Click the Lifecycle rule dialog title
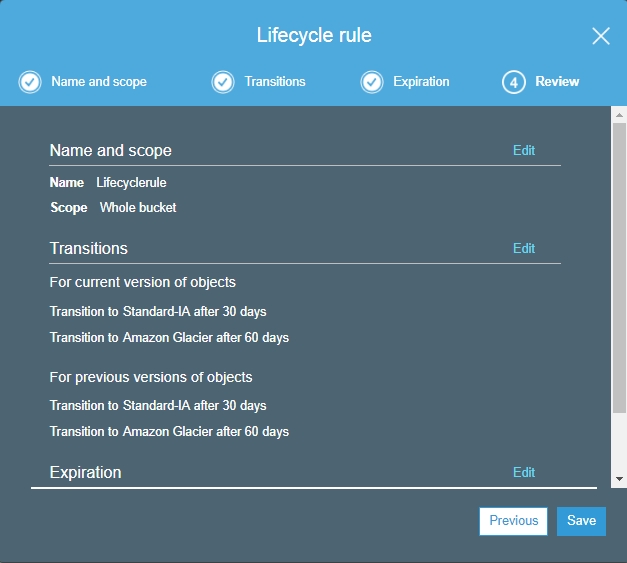 313,36
